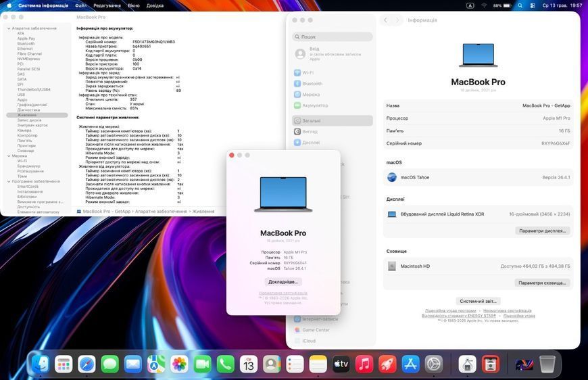This screenshot has width=588, height=380.
Task: Click the Системний звіт… button
Action: point(478,301)
